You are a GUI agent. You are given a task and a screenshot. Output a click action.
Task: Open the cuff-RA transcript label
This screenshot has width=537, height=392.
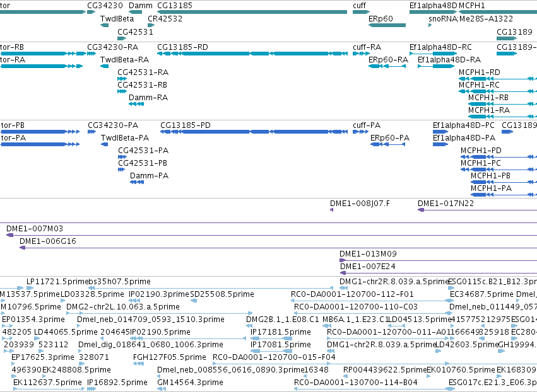click(x=367, y=47)
